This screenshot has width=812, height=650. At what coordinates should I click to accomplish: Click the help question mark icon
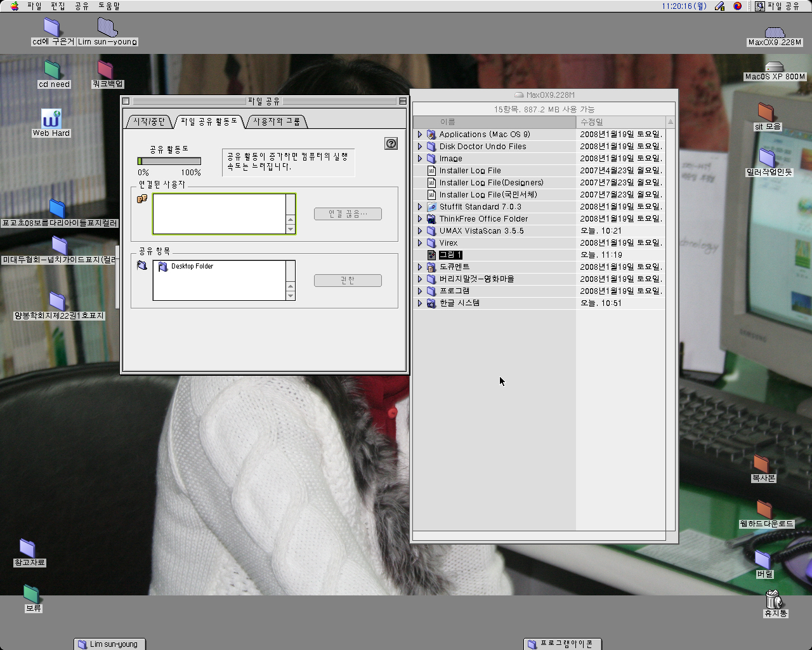coord(391,143)
